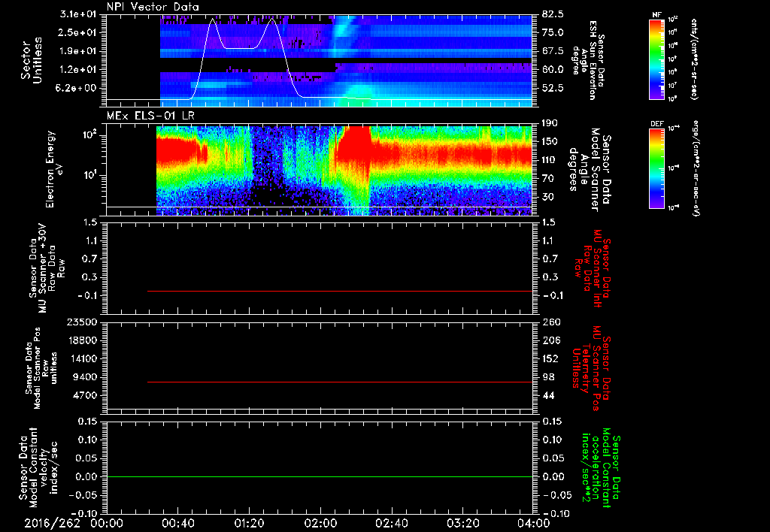Click the '44' Telemetry Pos tick label
The image size is (770, 532).
tap(548, 395)
